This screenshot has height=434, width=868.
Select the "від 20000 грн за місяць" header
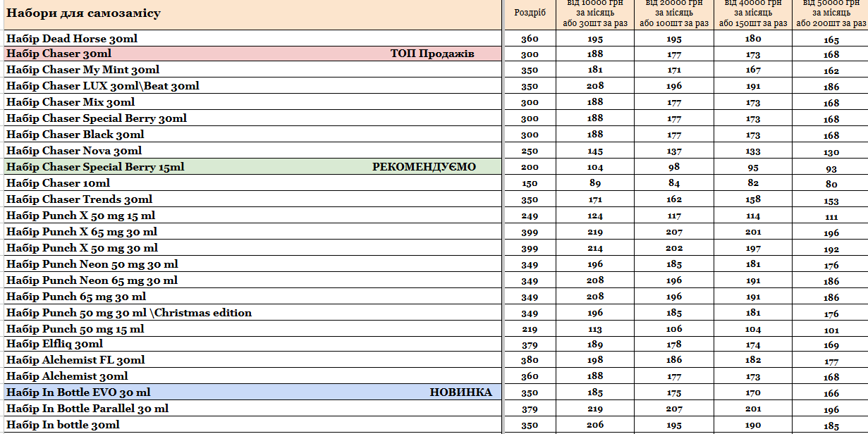[x=674, y=13]
